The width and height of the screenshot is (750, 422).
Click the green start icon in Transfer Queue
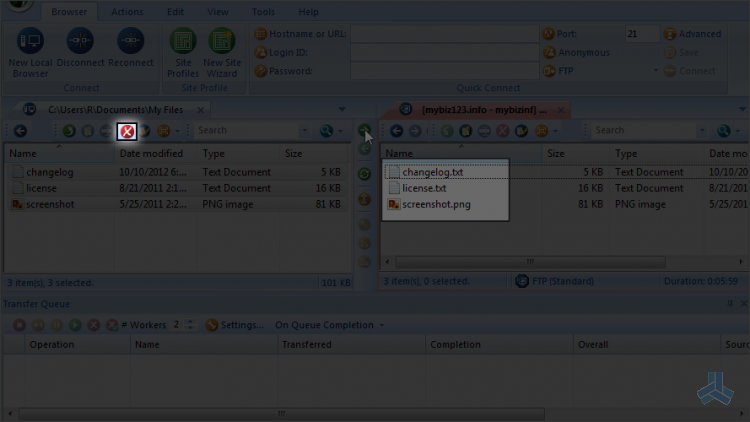tap(75, 325)
